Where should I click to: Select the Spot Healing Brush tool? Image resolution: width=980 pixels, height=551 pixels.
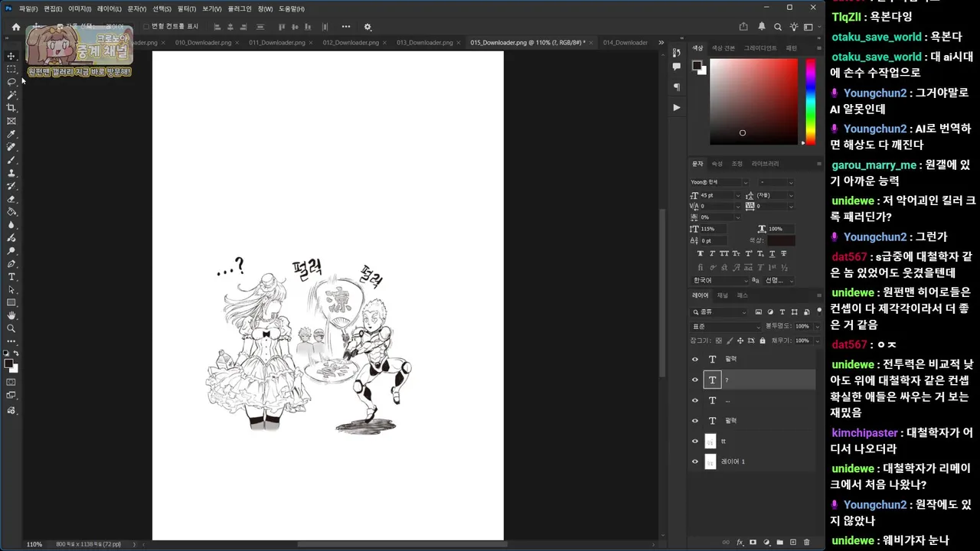coord(11,147)
